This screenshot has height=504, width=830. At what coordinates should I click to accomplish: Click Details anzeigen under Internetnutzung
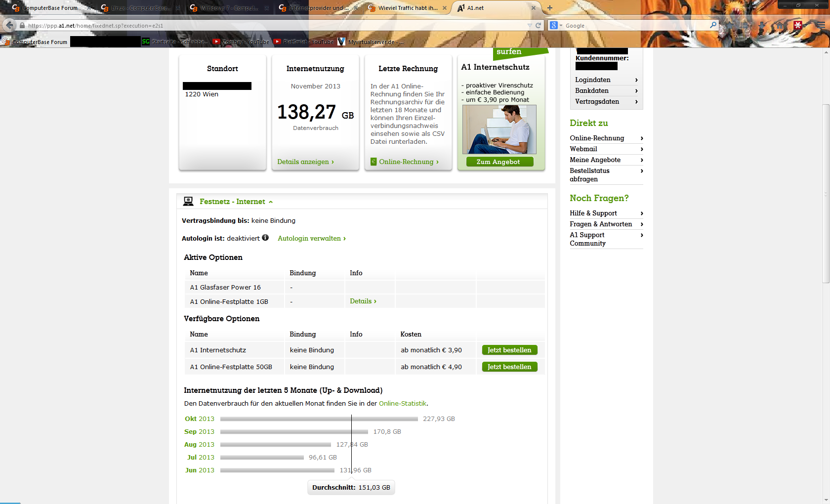coord(305,162)
